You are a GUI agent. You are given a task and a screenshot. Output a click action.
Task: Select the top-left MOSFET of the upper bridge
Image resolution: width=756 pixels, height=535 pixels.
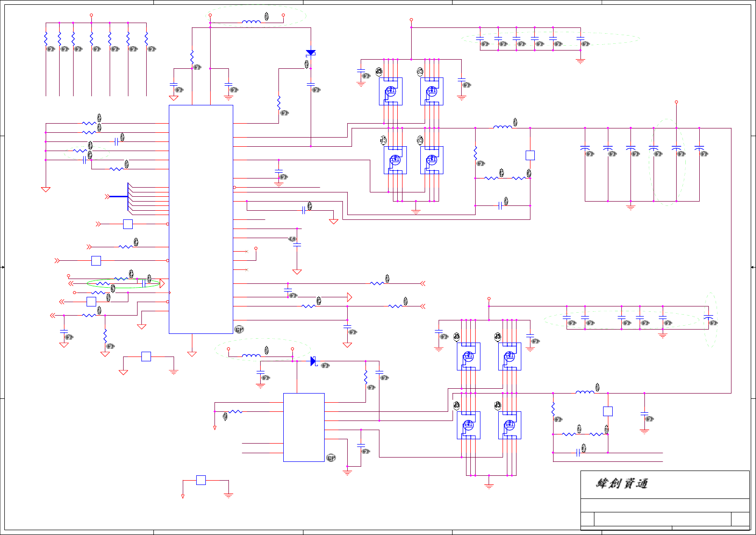[391, 91]
